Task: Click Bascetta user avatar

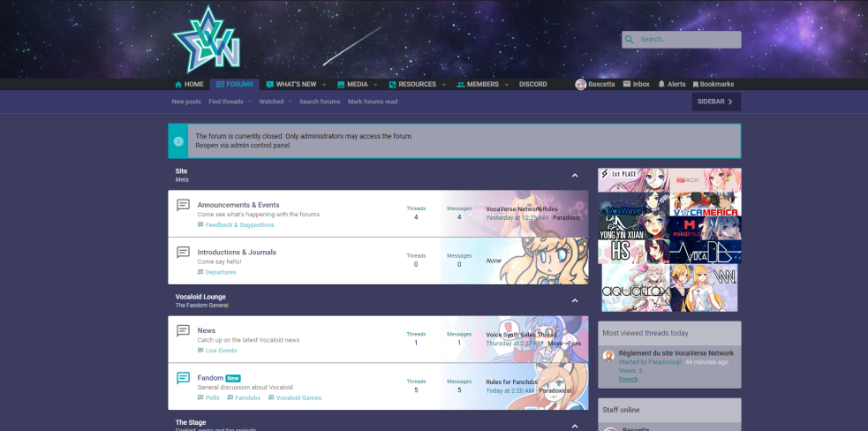Action: pyautogui.click(x=581, y=84)
